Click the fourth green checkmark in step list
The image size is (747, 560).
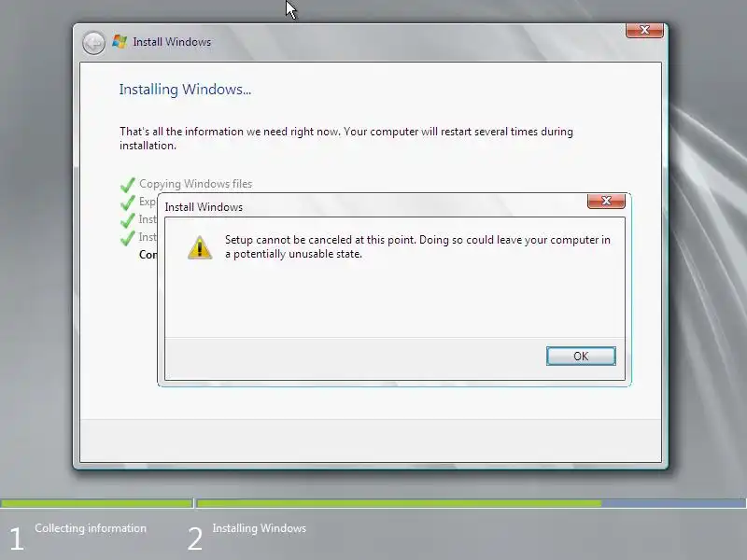[128, 238]
